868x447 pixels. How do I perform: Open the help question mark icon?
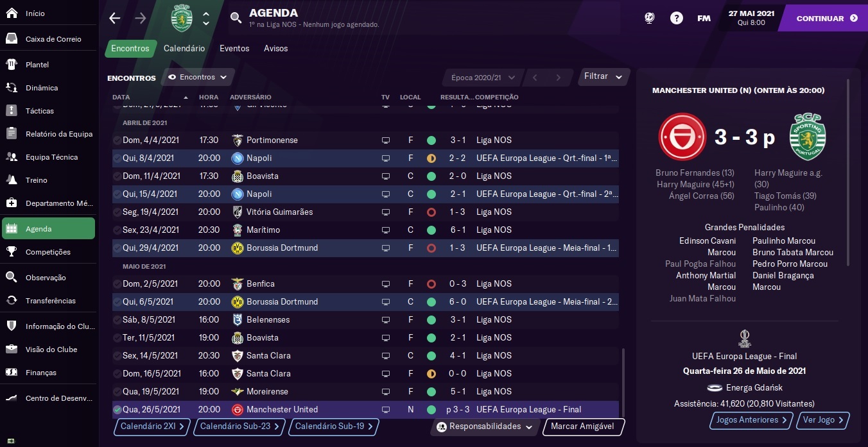[677, 18]
